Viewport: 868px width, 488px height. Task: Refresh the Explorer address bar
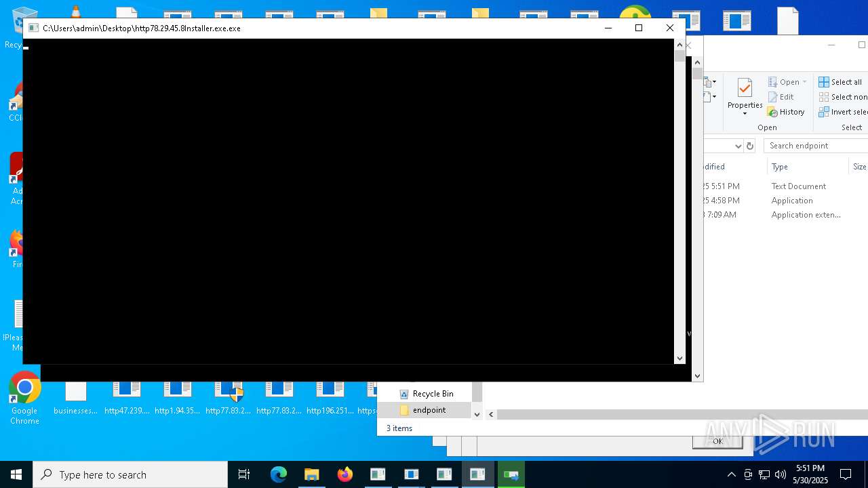click(x=750, y=146)
